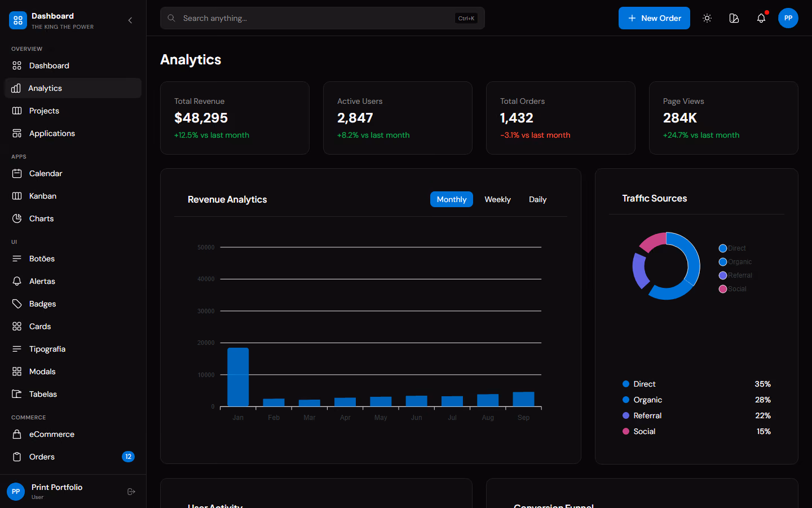Open the Dashboard menu item
The height and width of the screenshot is (508, 812).
[73, 65]
